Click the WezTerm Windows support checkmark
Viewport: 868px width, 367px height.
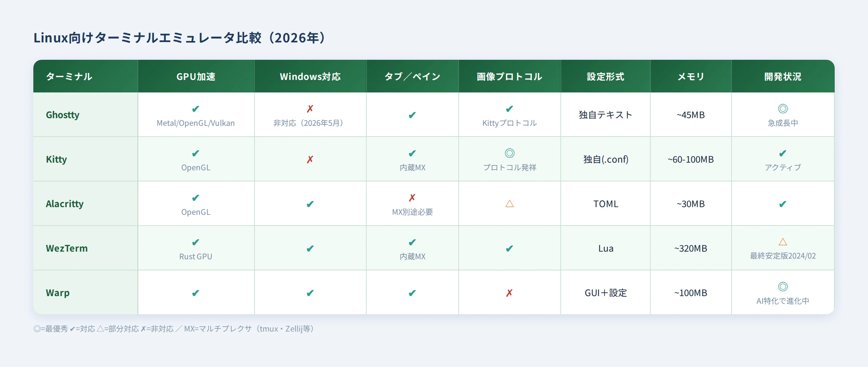pos(310,248)
